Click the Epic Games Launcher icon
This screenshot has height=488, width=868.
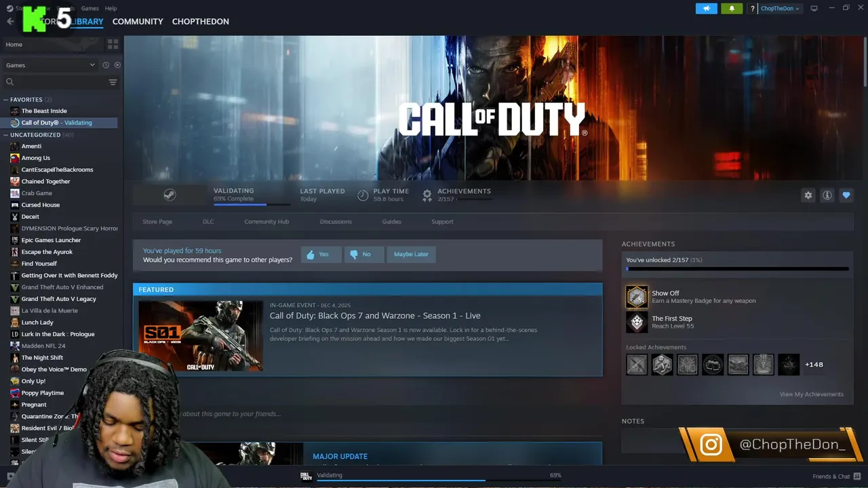15,240
